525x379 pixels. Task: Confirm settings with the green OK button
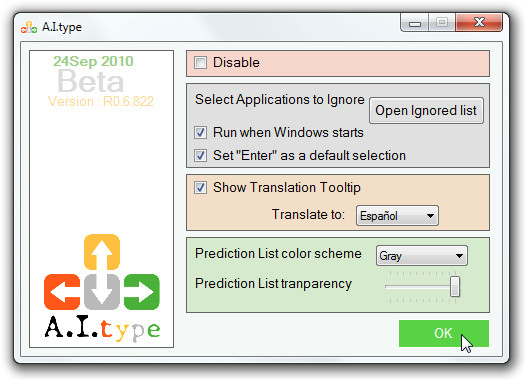pyautogui.click(x=444, y=333)
